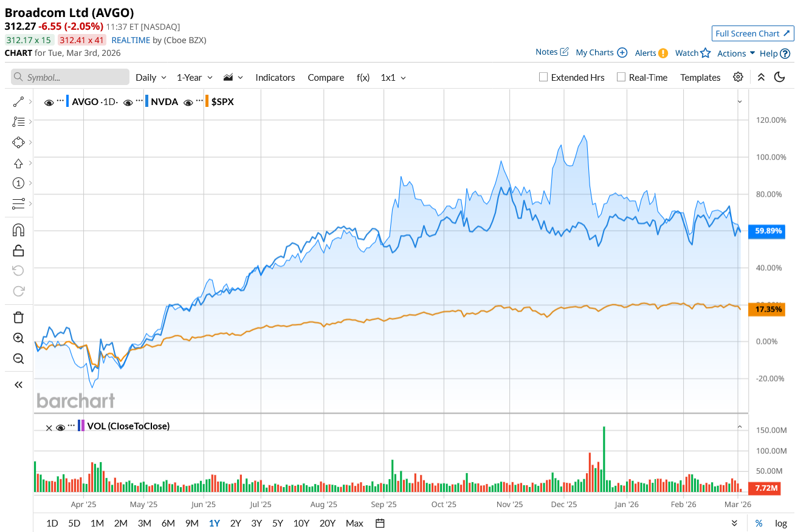Select the 5D time range

74,523
